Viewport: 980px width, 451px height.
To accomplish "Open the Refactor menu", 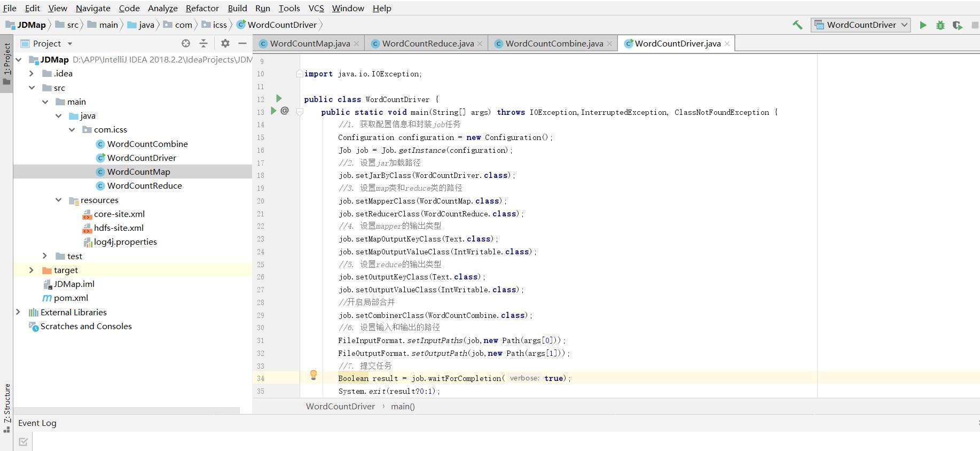I will (x=202, y=8).
